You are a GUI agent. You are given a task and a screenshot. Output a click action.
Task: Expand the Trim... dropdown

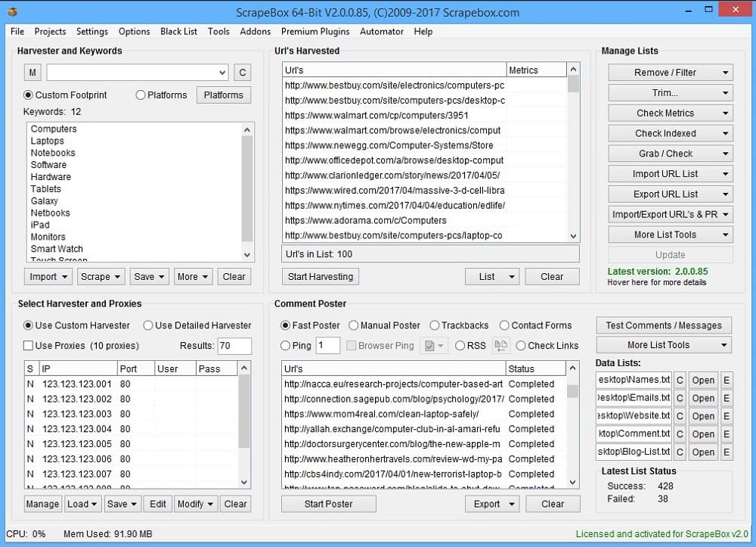click(x=670, y=92)
